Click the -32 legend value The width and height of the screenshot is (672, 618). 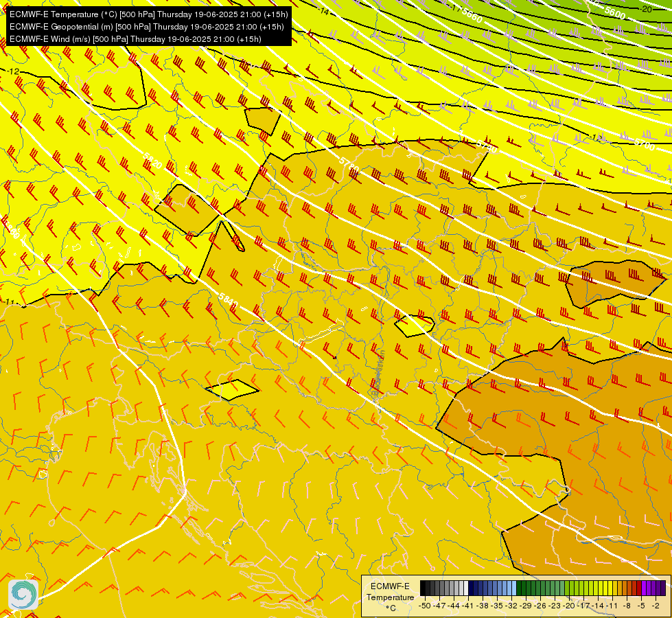coord(511,606)
